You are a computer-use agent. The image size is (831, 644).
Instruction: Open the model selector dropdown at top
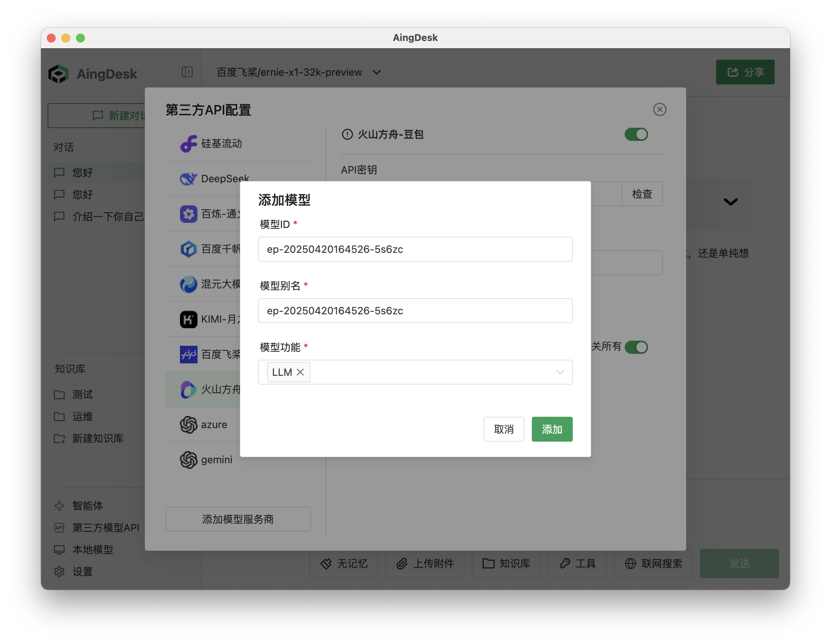(376, 72)
